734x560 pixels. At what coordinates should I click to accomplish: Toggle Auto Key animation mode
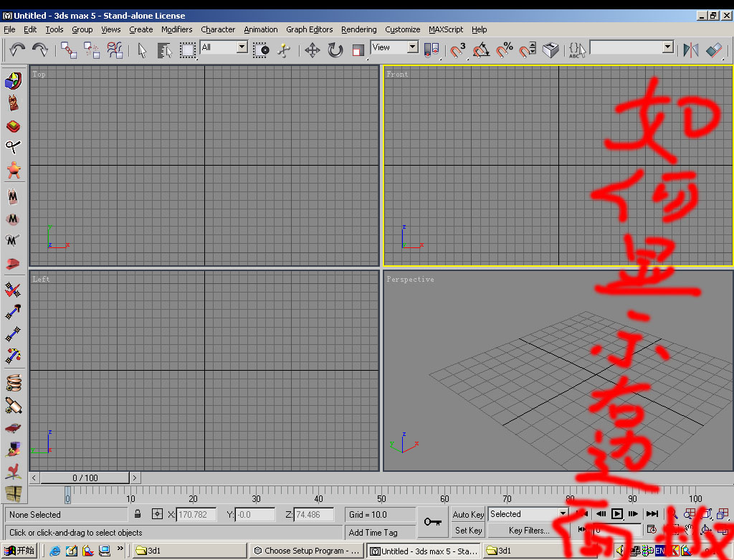[468, 515]
